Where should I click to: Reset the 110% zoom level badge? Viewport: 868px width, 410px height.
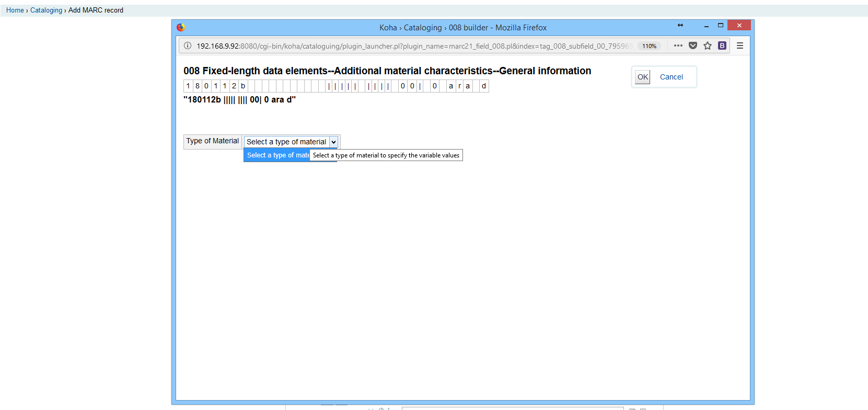[x=649, y=46]
